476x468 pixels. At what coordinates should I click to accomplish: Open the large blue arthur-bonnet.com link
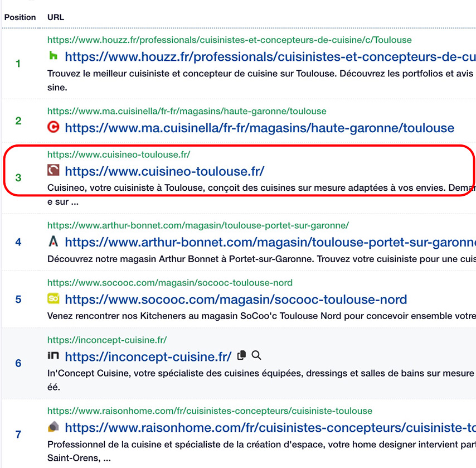(x=270, y=242)
